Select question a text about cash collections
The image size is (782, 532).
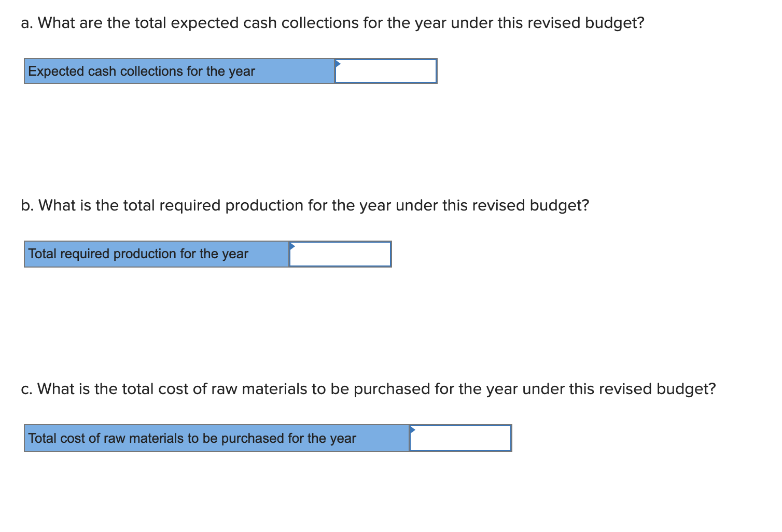(332, 23)
